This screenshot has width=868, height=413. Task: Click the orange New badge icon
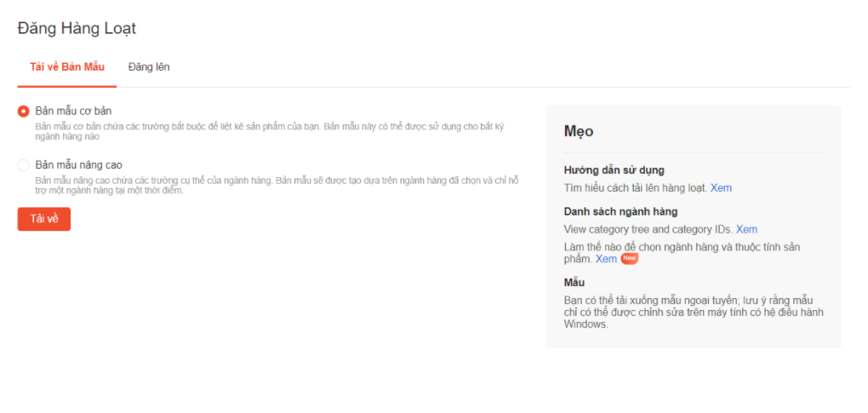pyautogui.click(x=629, y=259)
